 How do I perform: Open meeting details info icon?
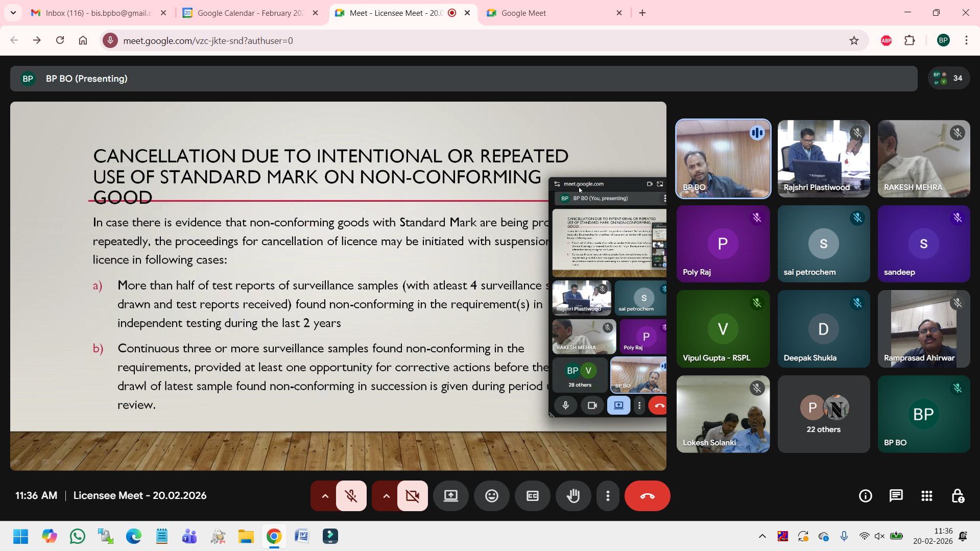pyautogui.click(x=865, y=496)
